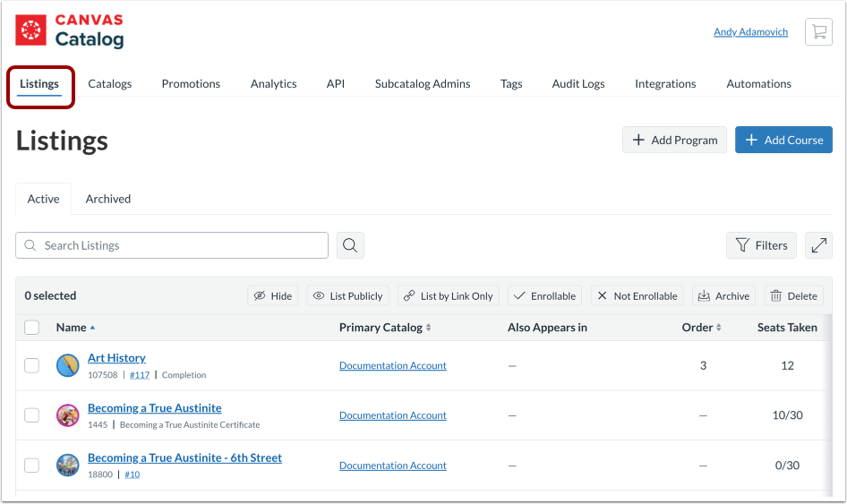The height and width of the screenshot is (504, 847).
Task: Click the Art History course thumbnail
Action: click(x=68, y=365)
